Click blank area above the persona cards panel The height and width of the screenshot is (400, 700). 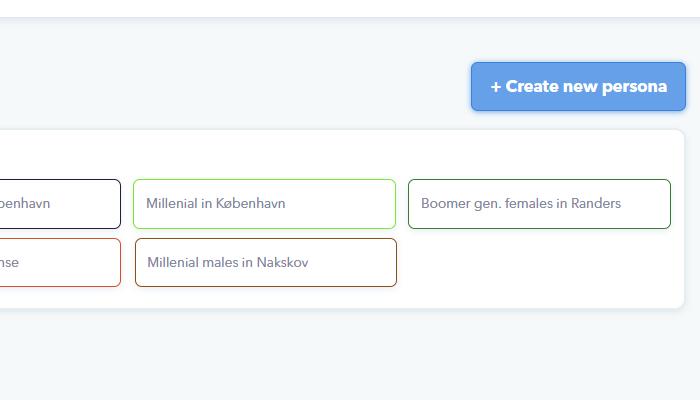tap(223, 85)
